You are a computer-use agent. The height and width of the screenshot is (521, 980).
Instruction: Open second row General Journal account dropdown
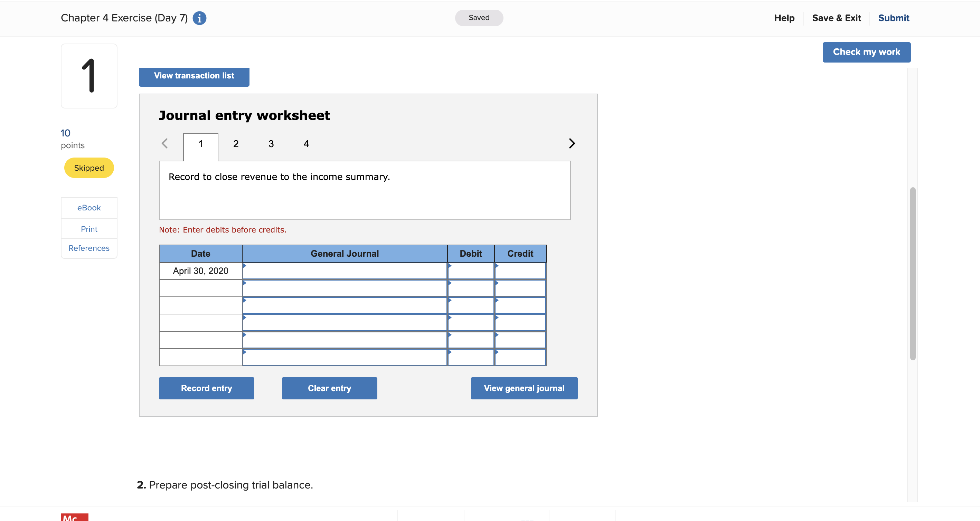tap(344, 288)
